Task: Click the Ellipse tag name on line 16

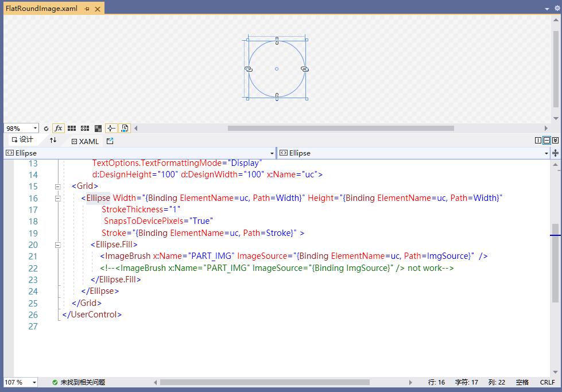Action: coord(98,198)
